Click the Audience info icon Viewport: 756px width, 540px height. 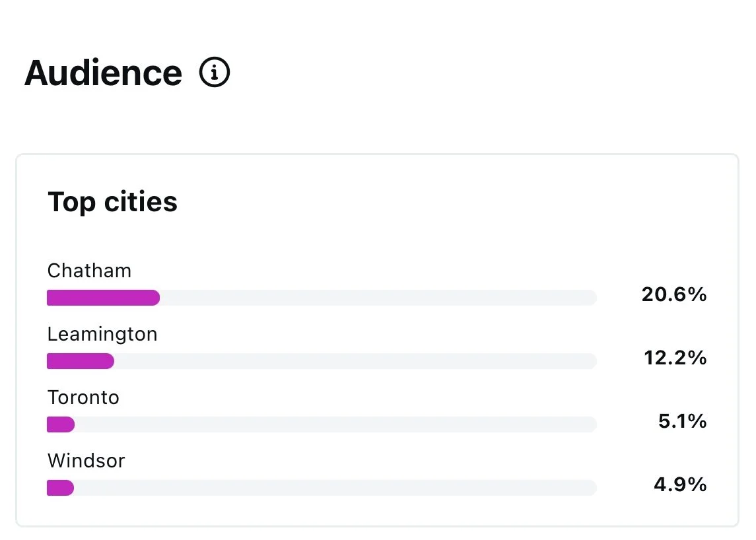point(215,73)
